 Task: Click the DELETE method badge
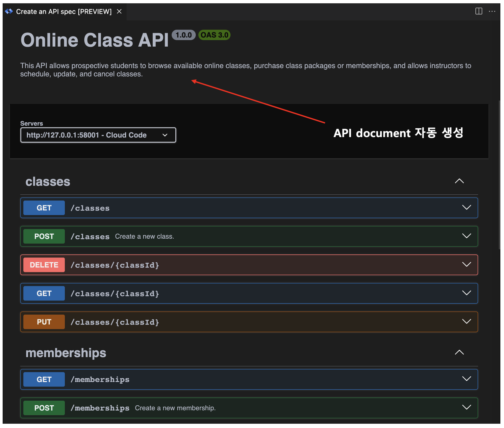[44, 265]
